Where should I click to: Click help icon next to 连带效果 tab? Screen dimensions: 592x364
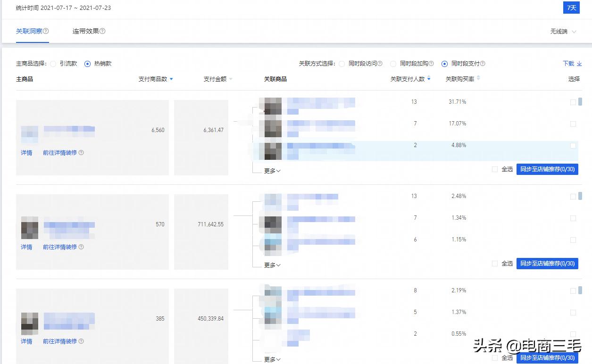pos(102,32)
